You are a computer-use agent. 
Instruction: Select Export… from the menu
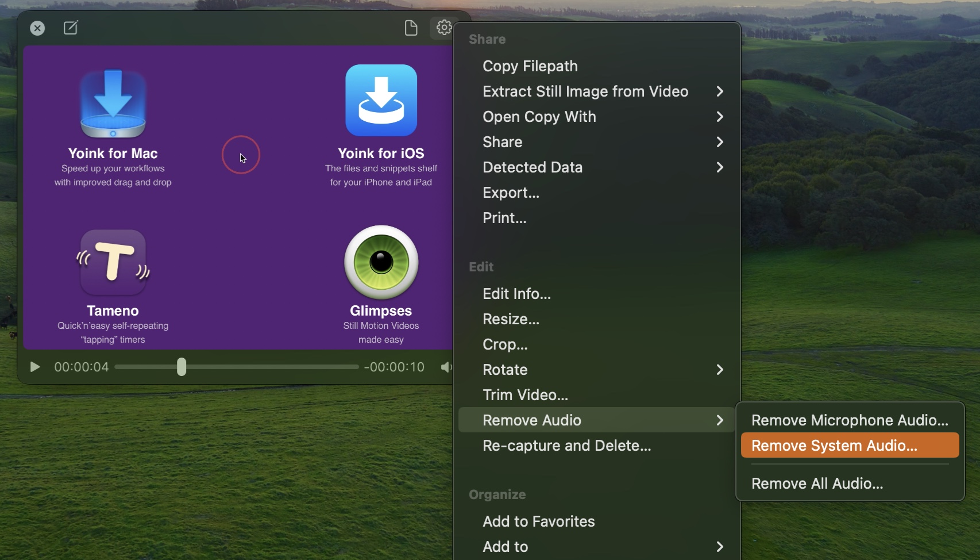[597, 193]
